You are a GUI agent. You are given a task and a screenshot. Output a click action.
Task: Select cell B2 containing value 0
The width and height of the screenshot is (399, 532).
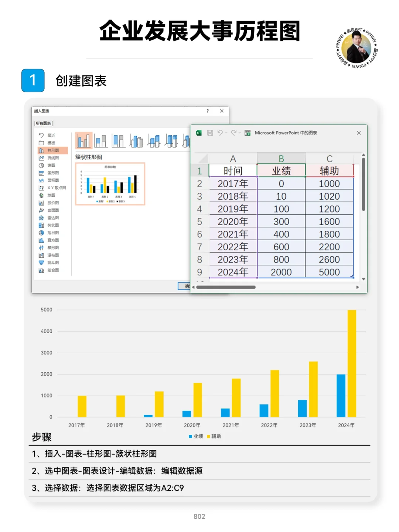point(282,184)
